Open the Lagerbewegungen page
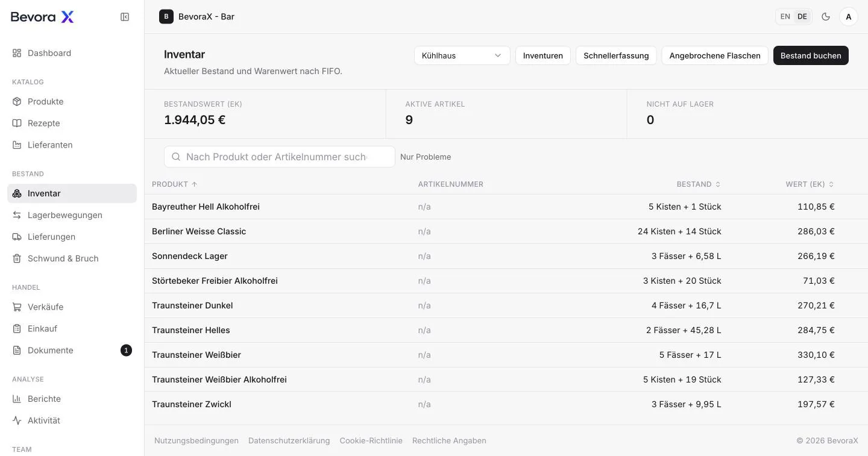The image size is (868, 456). coord(72,215)
